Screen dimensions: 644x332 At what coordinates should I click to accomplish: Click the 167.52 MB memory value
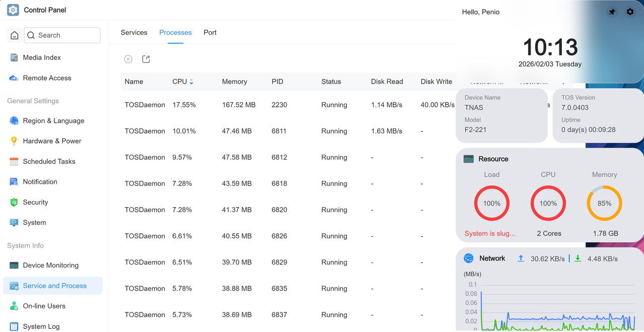coord(239,105)
